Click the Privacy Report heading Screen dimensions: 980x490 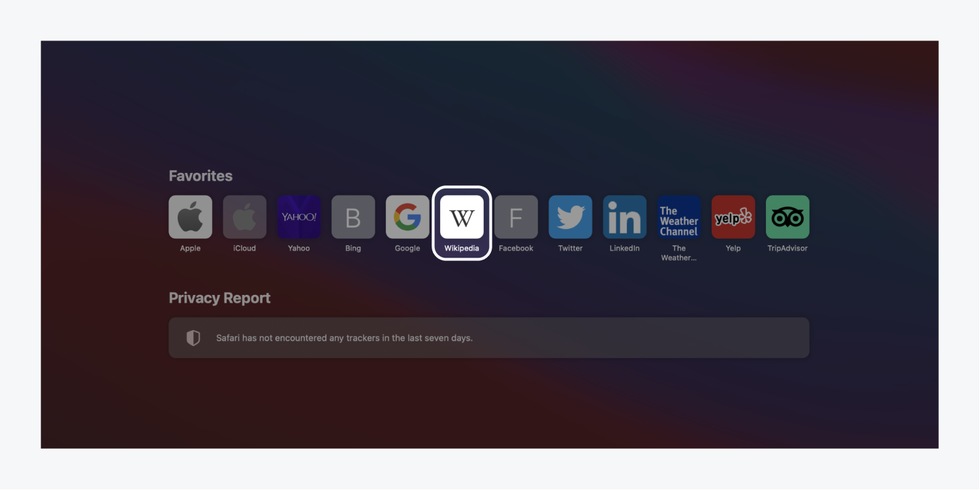pos(219,298)
